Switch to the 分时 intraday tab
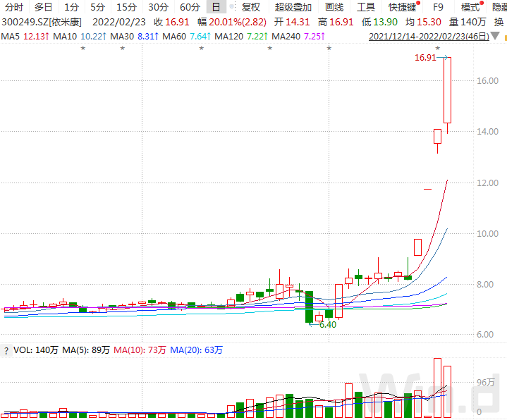This screenshot has width=507, height=420. [14, 7]
